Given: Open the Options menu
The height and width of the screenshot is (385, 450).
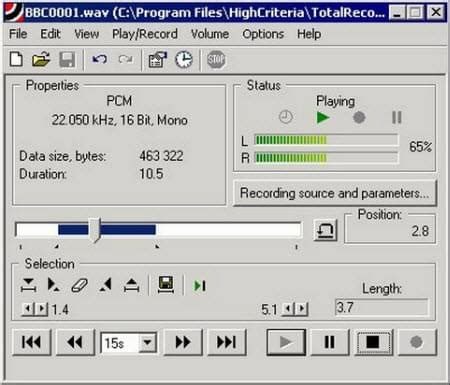Looking at the screenshot, I should [263, 34].
